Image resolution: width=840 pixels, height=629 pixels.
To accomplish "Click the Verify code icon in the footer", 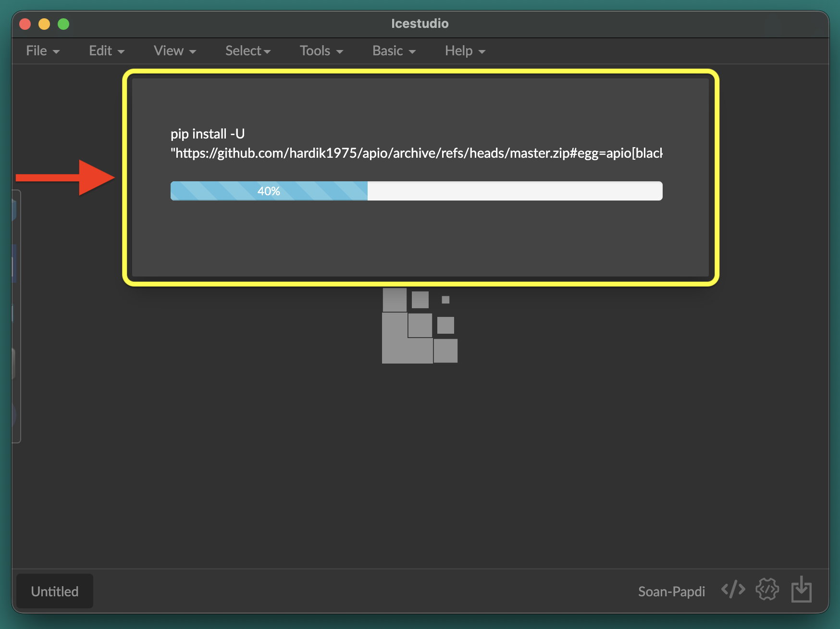I will point(733,589).
